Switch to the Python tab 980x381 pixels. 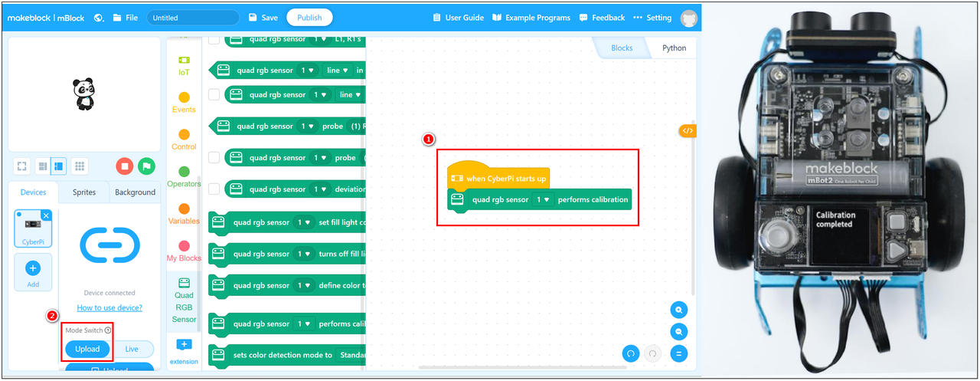(x=675, y=48)
